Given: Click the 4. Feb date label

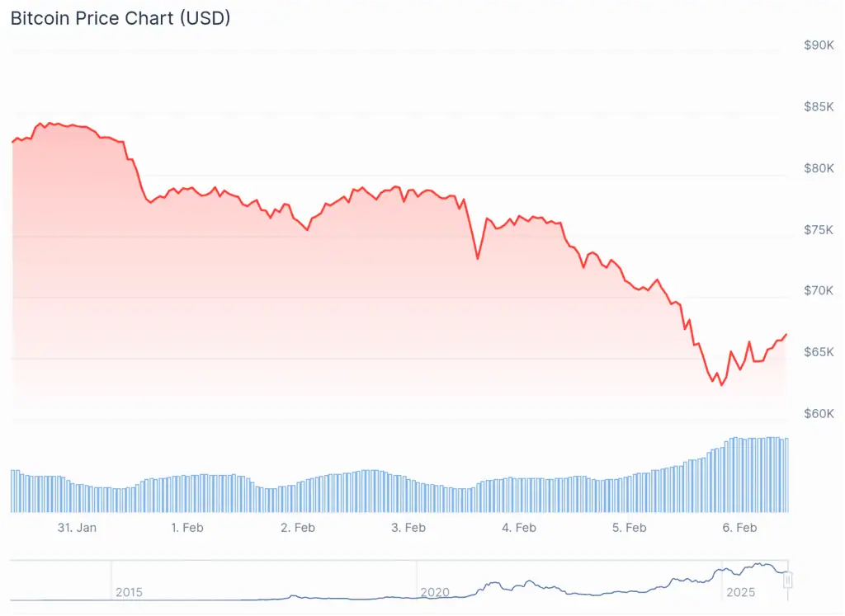Looking at the screenshot, I should click(519, 528).
